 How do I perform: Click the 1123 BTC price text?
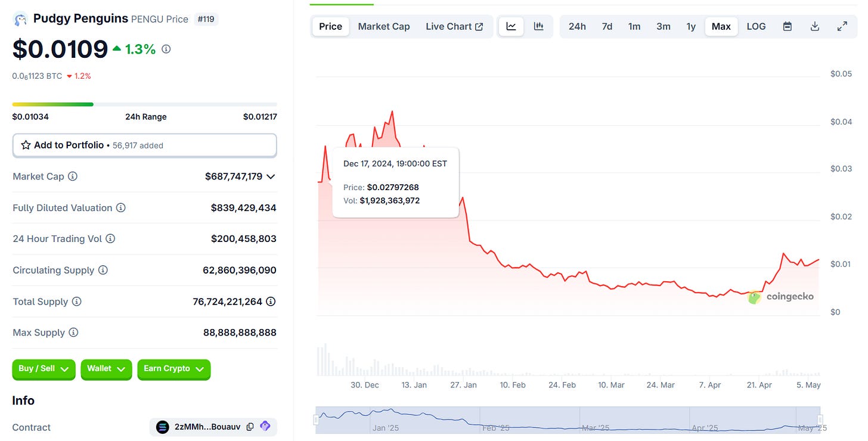[x=37, y=76]
